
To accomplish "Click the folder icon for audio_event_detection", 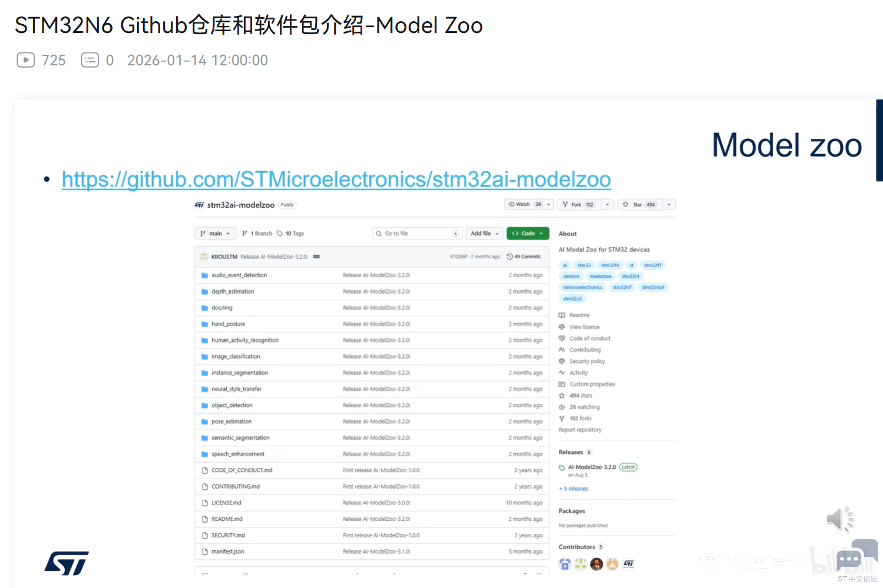I will coord(204,275).
